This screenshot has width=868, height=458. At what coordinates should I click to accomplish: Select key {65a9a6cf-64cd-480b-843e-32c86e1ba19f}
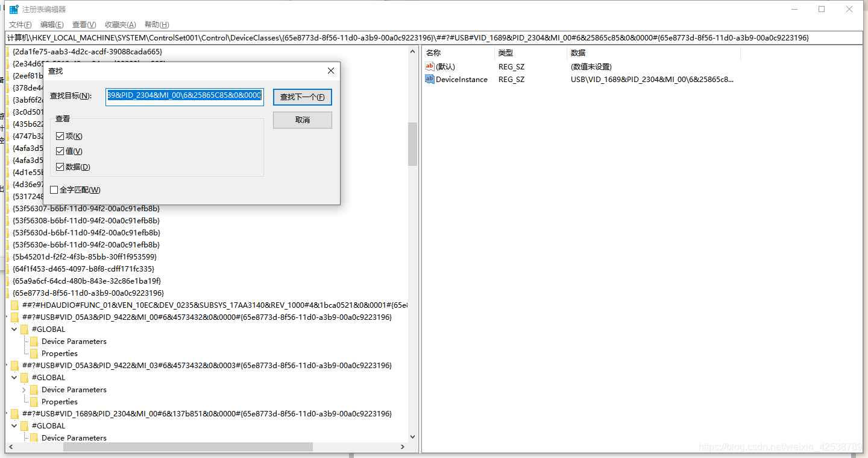(86, 281)
